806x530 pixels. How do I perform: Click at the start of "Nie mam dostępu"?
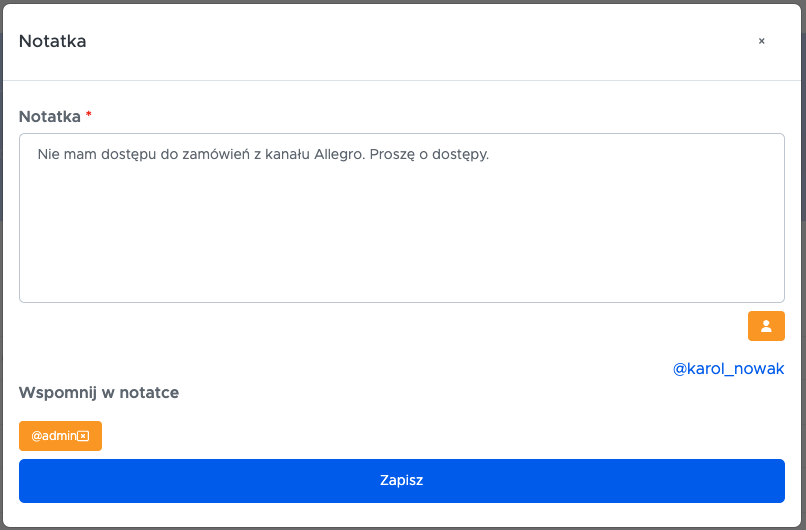coord(39,155)
